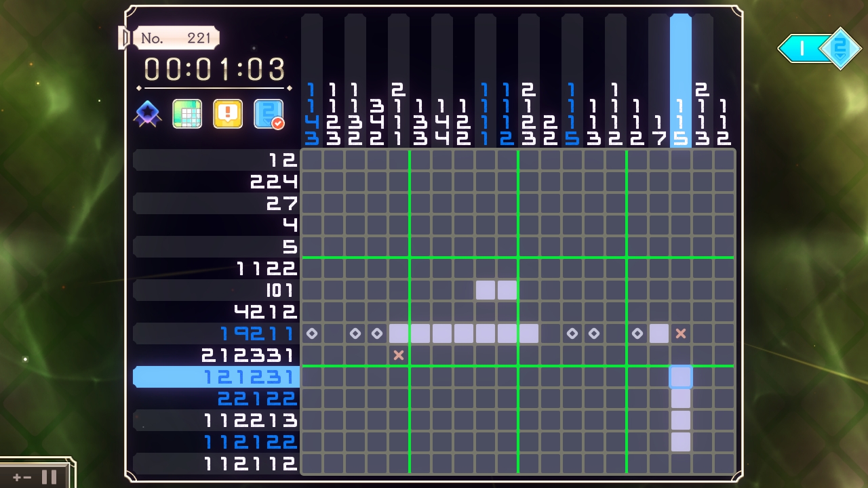
Task: Select the highlighted row clue 121231
Action: point(216,377)
